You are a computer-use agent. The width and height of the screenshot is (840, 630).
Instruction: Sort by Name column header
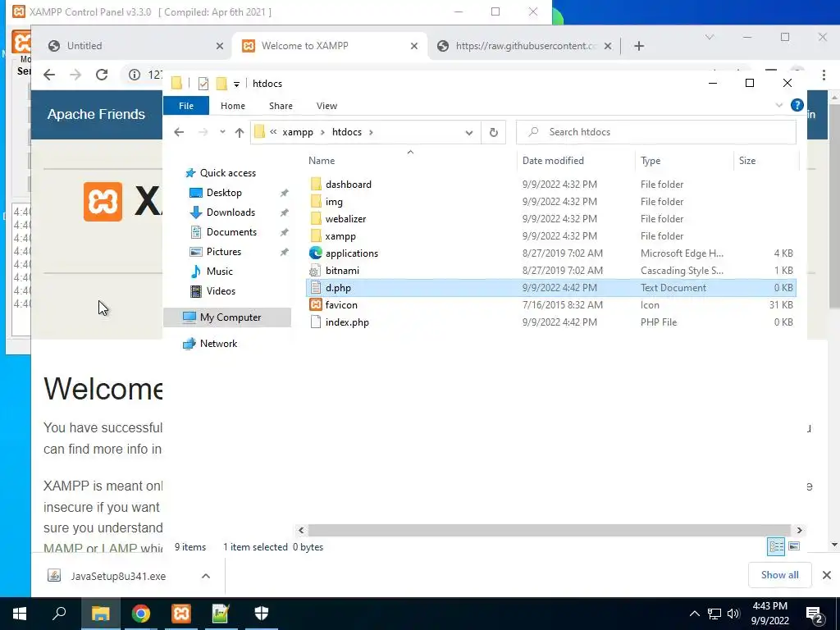coord(410,161)
